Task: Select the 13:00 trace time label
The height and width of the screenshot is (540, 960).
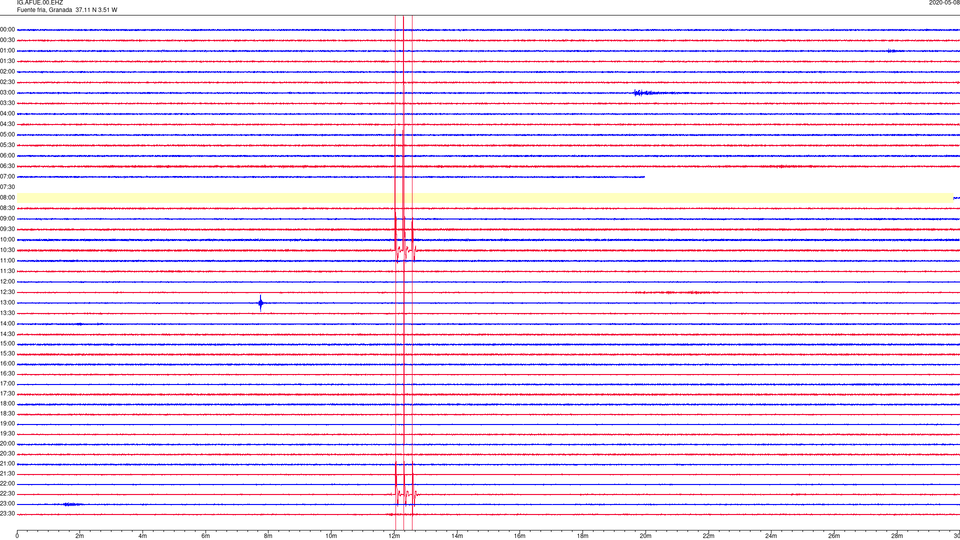Action: pyautogui.click(x=7, y=302)
